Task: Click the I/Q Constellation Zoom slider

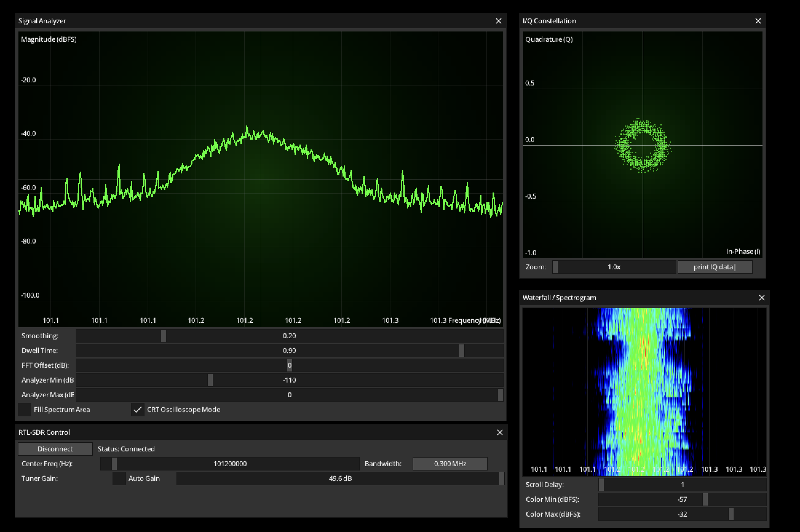Action: point(614,267)
